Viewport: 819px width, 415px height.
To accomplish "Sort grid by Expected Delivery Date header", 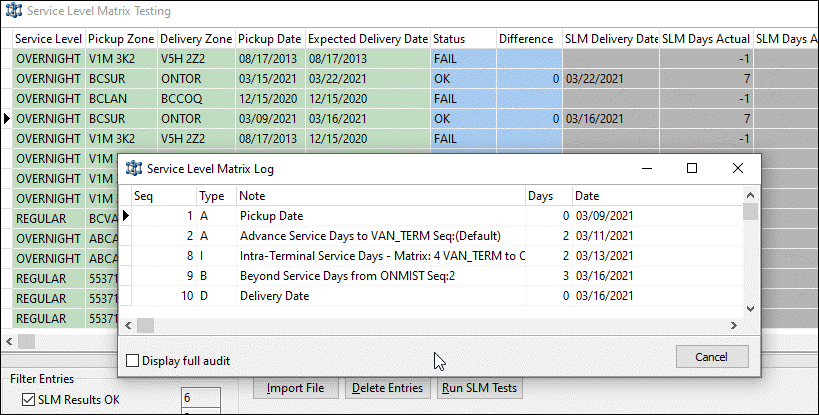I will click(366, 38).
